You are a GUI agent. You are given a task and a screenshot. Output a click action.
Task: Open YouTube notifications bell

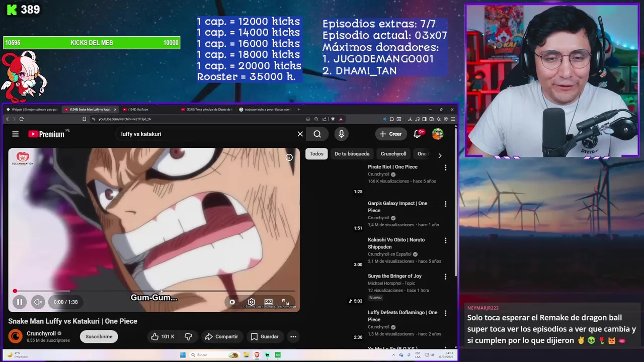click(x=418, y=134)
